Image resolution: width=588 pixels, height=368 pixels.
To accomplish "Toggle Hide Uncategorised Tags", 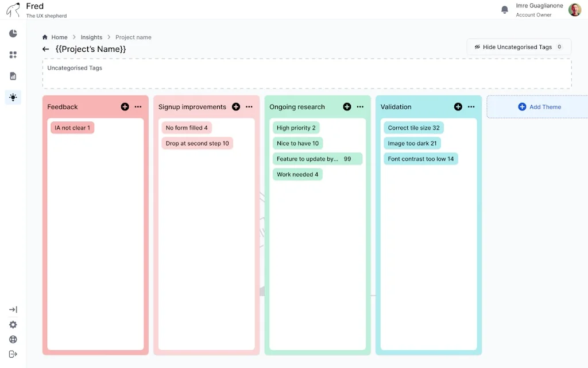I will tap(518, 47).
